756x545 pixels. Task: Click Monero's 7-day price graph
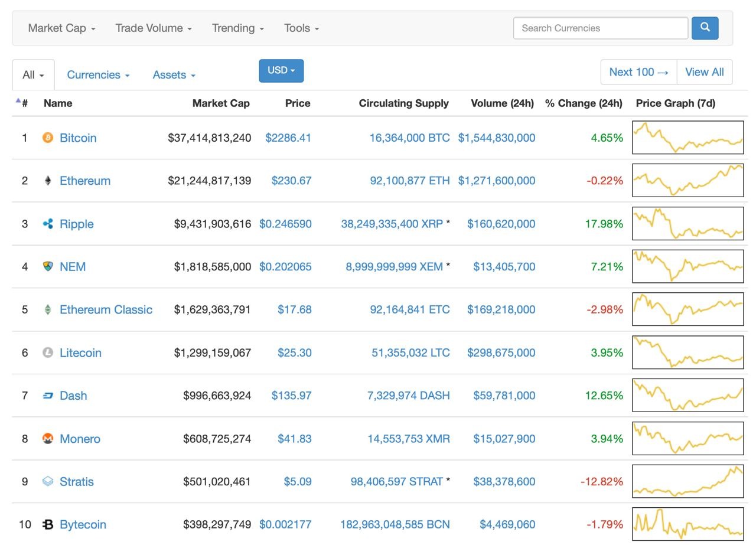tap(688, 439)
